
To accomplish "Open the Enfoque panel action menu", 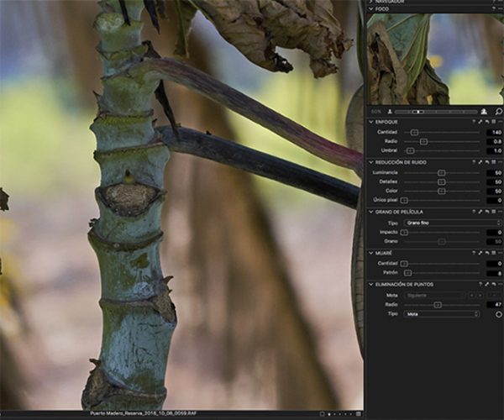I will point(500,122).
